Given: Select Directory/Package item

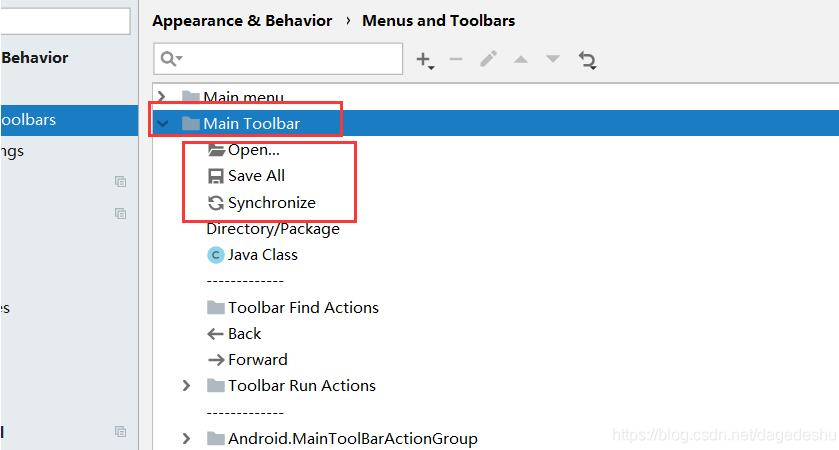Looking at the screenshot, I should pyautogui.click(x=273, y=229).
